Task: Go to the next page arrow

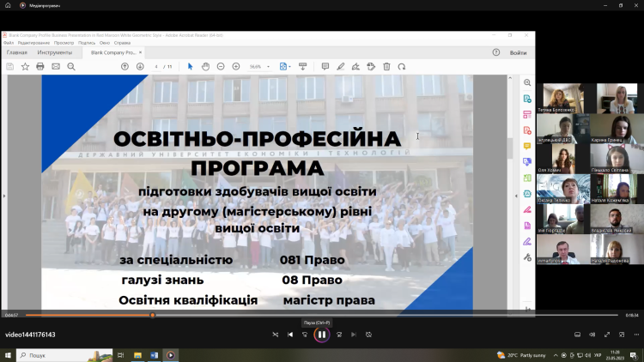Action: point(140,66)
